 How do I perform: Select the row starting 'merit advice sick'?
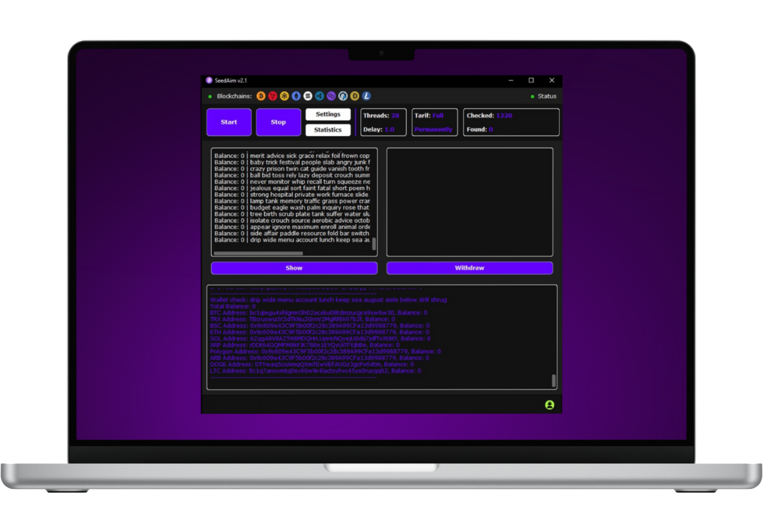pyautogui.click(x=292, y=156)
